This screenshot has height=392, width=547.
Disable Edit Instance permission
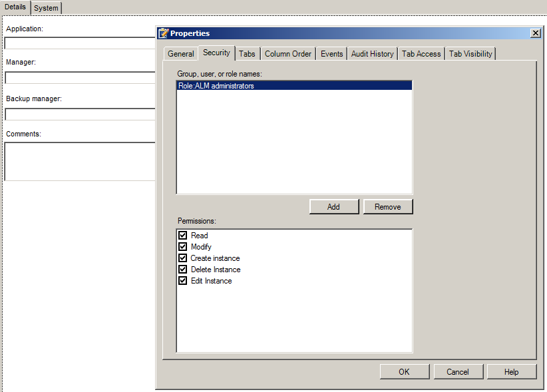[182, 280]
